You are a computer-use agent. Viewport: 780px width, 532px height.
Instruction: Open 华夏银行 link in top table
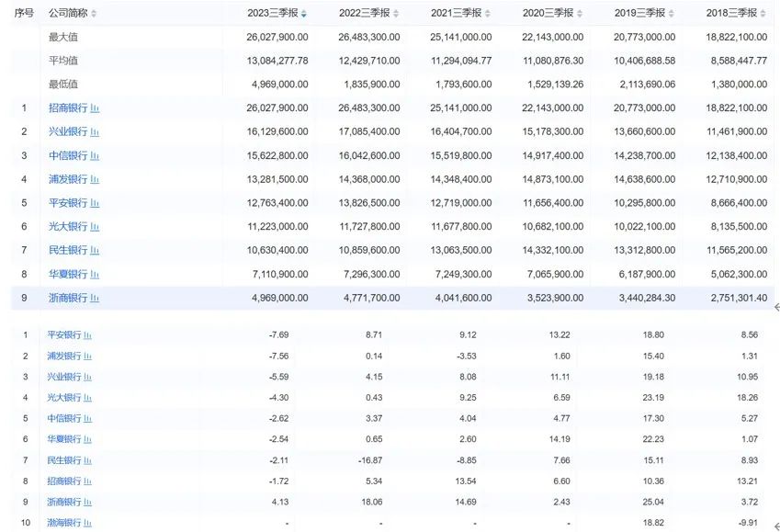[x=68, y=274]
